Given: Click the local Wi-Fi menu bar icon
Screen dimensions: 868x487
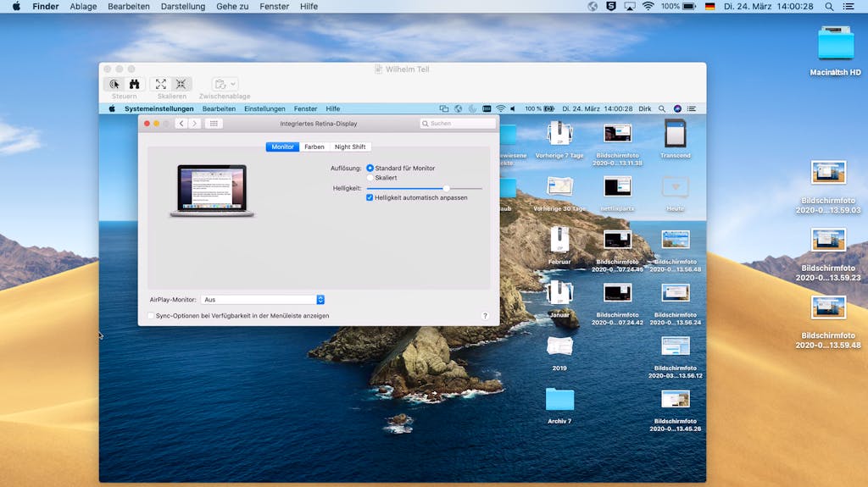Looking at the screenshot, I should pyautogui.click(x=648, y=7).
